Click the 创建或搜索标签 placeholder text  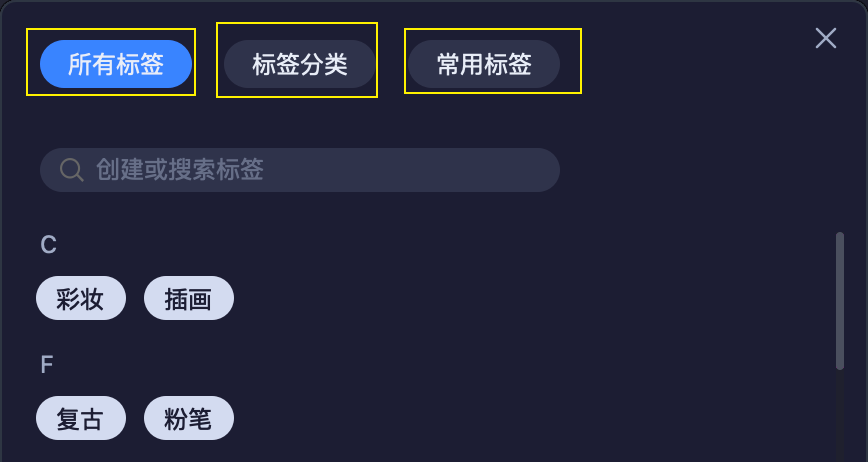pos(179,170)
